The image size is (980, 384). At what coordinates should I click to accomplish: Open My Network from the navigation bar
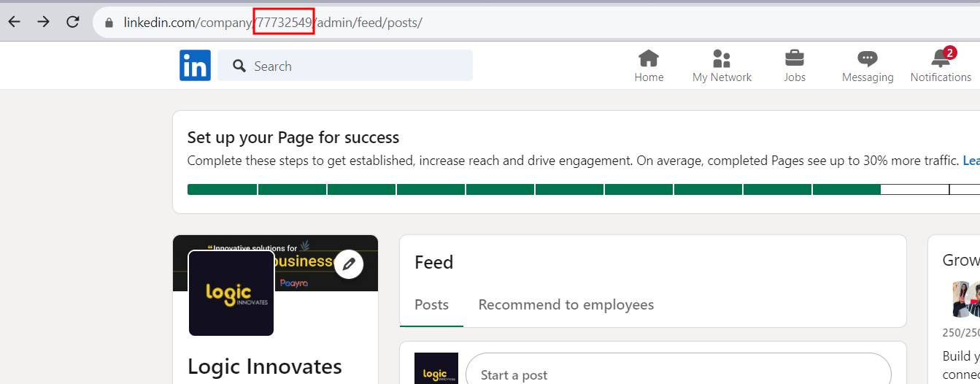[x=722, y=66]
